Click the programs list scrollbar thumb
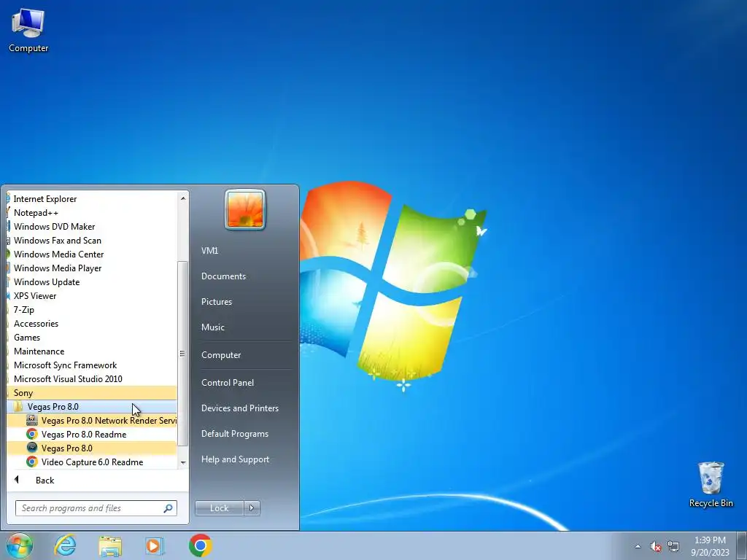 182,354
